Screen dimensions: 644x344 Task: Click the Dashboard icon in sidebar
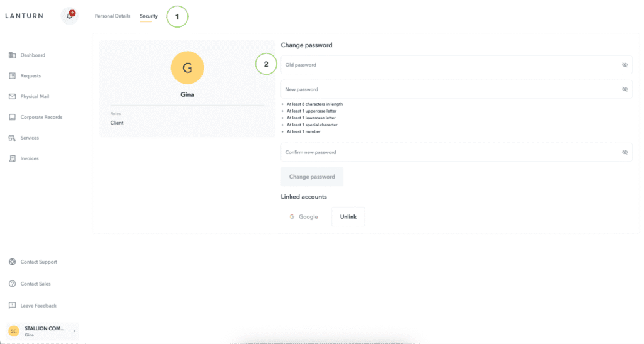point(13,55)
